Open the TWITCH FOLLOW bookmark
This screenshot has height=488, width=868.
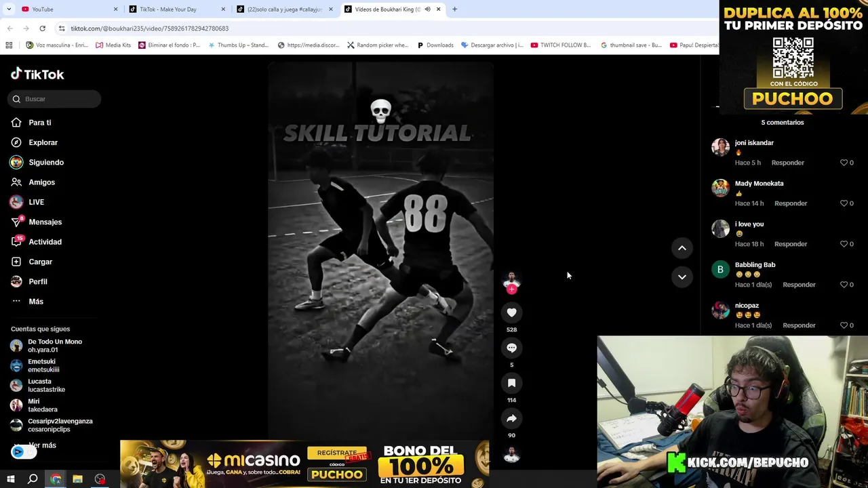[561, 45]
